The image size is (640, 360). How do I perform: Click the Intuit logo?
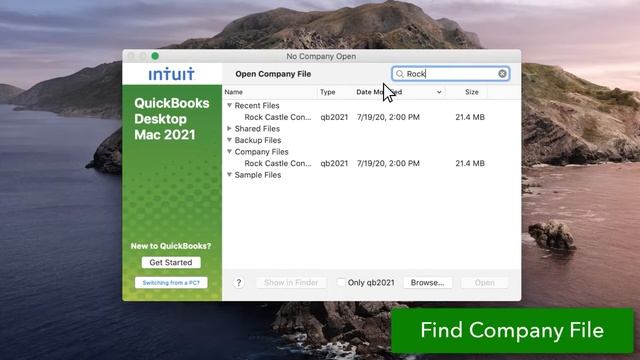click(171, 74)
